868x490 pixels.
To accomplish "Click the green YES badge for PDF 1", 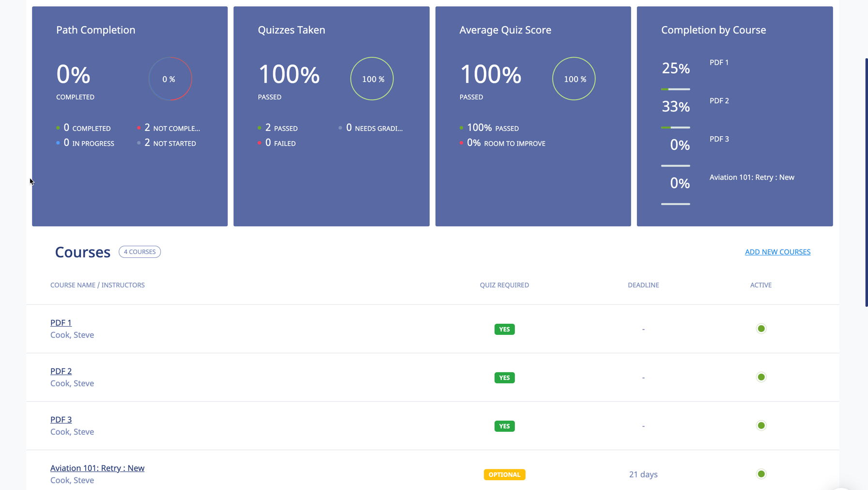I will 504,329.
